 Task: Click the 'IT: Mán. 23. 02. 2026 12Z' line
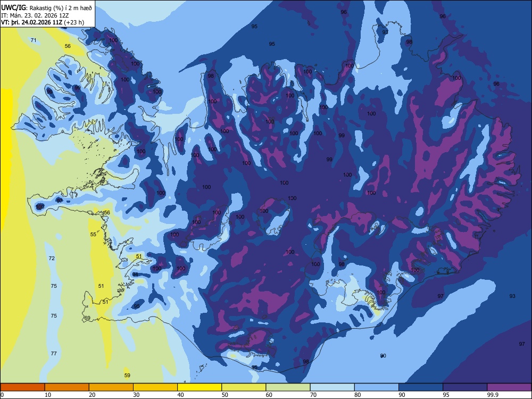click(x=35, y=15)
